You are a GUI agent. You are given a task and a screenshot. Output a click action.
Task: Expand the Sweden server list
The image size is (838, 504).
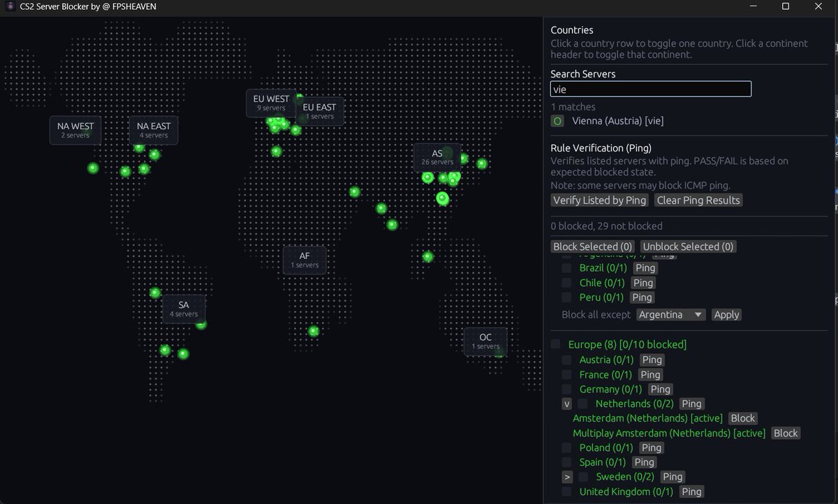(x=567, y=477)
